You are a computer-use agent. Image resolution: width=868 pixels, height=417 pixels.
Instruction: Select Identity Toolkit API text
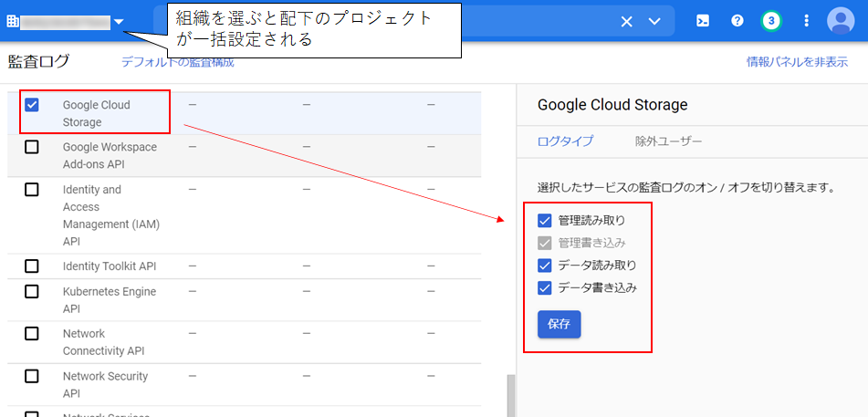[x=109, y=266]
